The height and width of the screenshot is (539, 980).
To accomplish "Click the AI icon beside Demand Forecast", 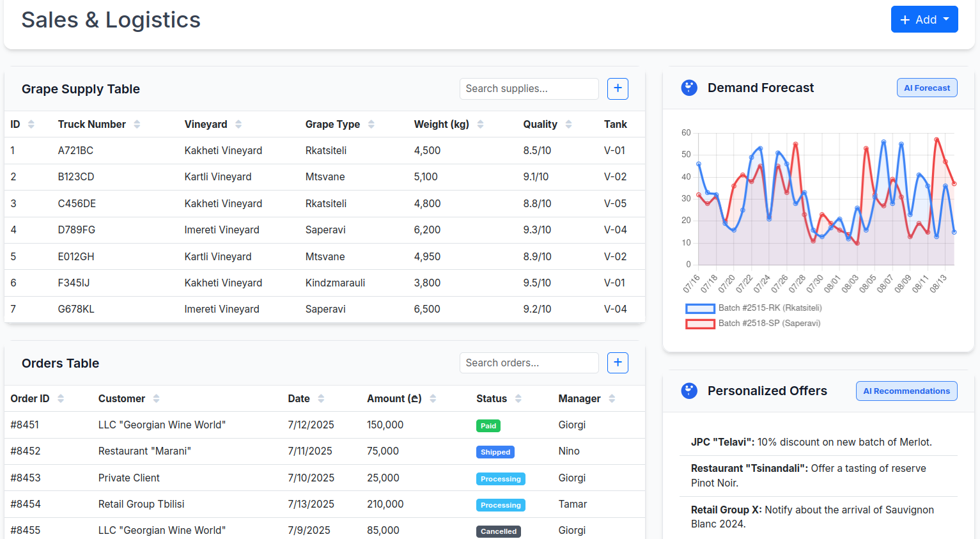I will tap(689, 88).
